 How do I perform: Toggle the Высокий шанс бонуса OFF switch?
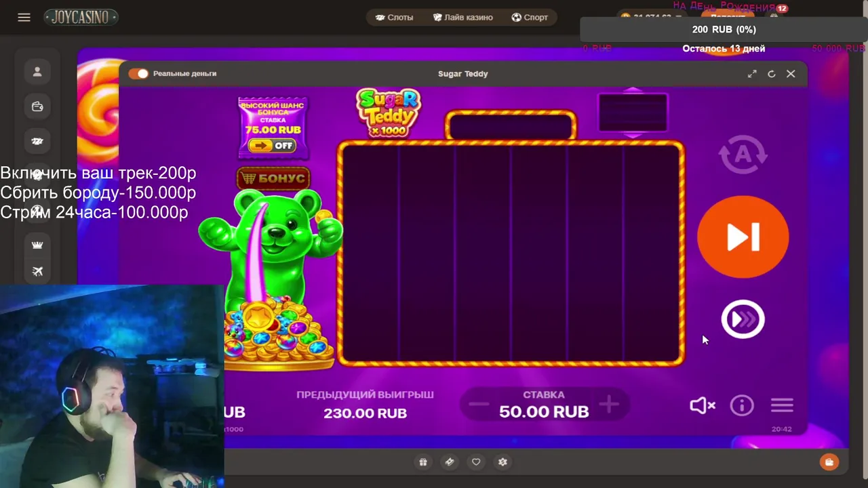(x=271, y=145)
